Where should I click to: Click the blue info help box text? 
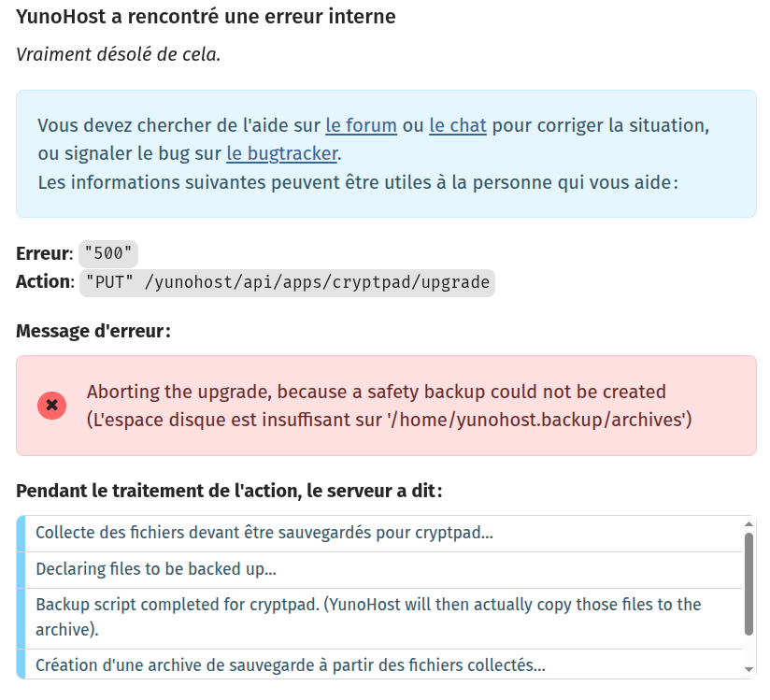tap(374, 154)
